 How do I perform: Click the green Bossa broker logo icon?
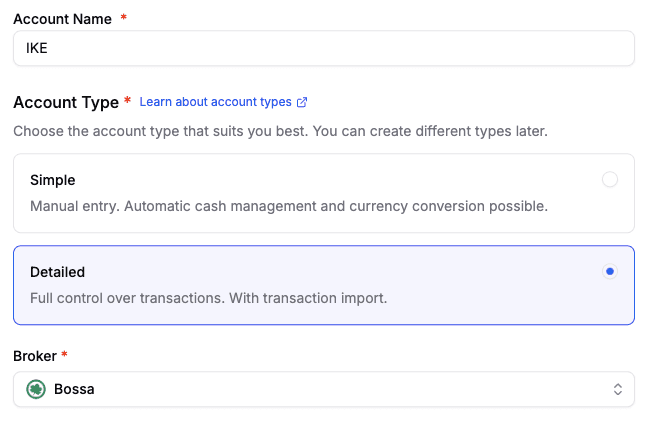(x=36, y=389)
